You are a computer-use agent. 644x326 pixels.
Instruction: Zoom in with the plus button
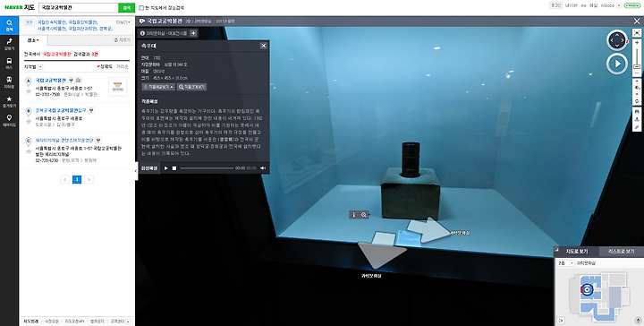pyautogui.click(x=637, y=42)
